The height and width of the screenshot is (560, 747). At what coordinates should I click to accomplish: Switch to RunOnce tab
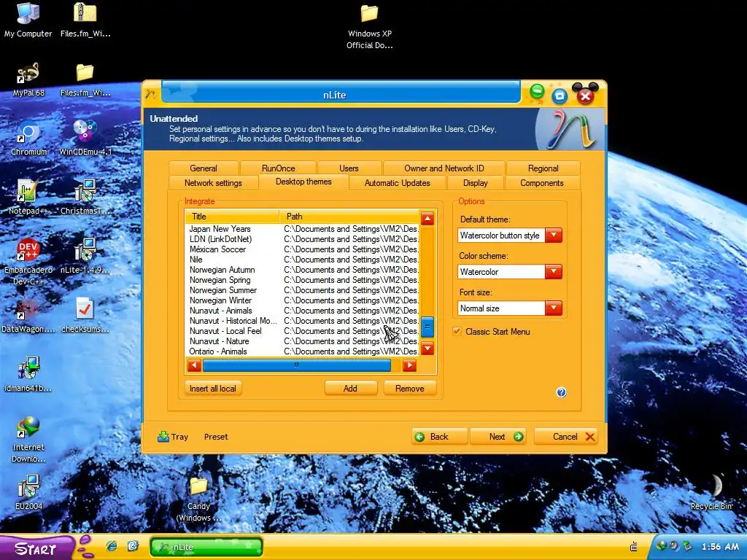coord(278,168)
